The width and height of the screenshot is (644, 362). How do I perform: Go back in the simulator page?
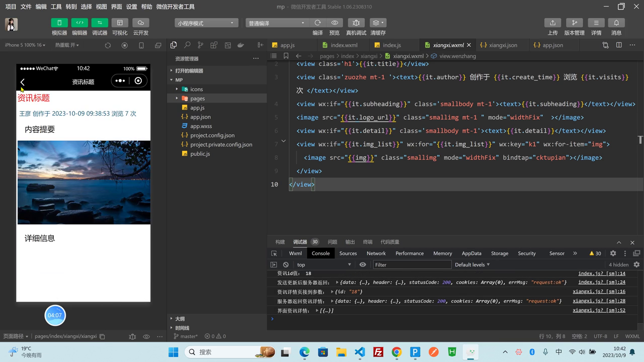pos(23,81)
